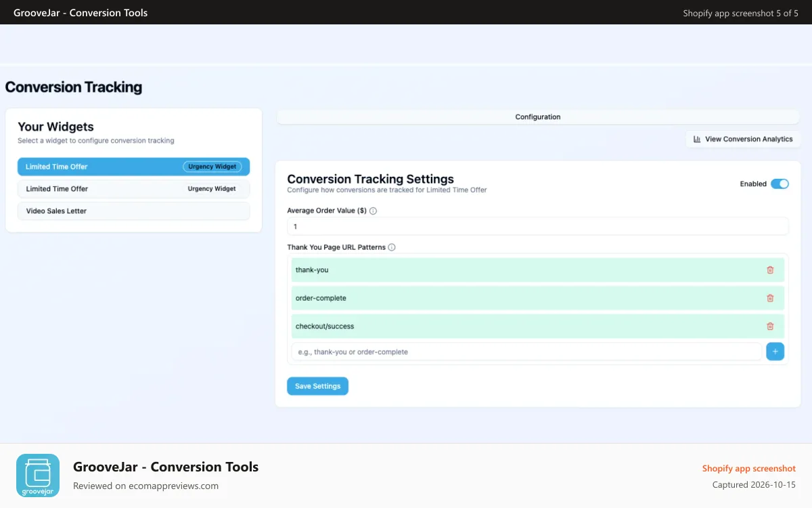The image size is (812, 508).
Task: Click the Urgency Widget badge on highlighted row
Action: [x=212, y=167]
